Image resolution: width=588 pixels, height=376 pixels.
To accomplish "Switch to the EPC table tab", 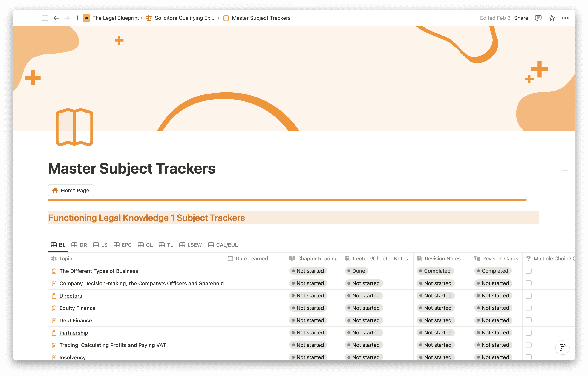I will point(122,245).
